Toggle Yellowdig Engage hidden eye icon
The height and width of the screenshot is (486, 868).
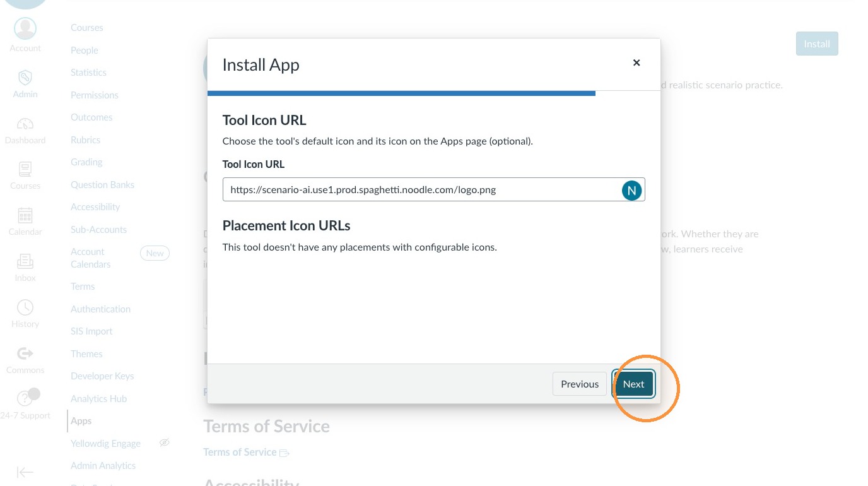click(x=165, y=443)
